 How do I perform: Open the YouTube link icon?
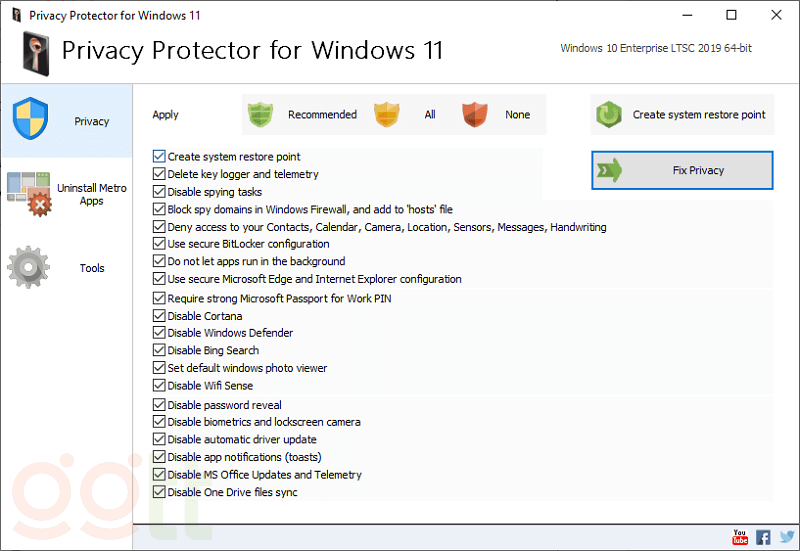coord(740,537)
